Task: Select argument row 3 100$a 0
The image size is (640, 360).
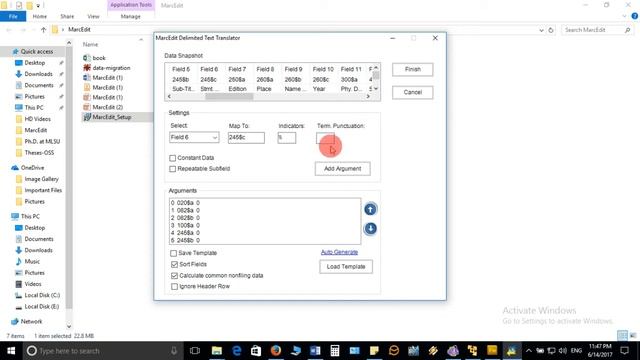Action: tap(185, 225)
